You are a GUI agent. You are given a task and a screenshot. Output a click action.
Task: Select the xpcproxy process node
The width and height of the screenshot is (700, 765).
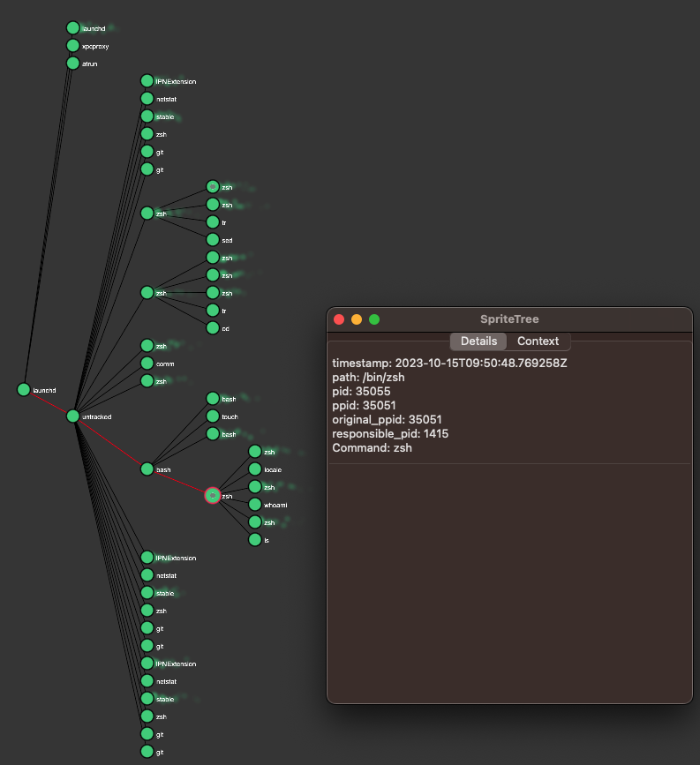[73, 46]
